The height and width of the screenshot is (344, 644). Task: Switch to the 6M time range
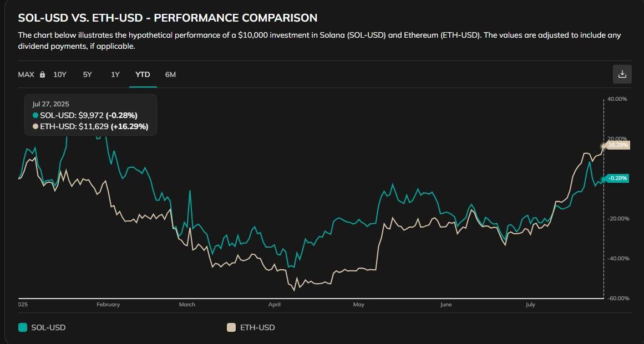pos(170,75)
